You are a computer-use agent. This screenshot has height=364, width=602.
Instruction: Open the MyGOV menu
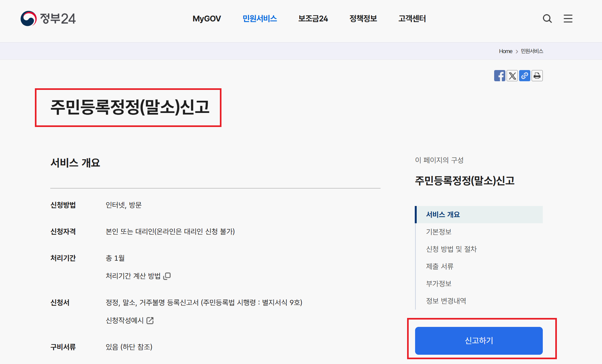coord(206,19)
